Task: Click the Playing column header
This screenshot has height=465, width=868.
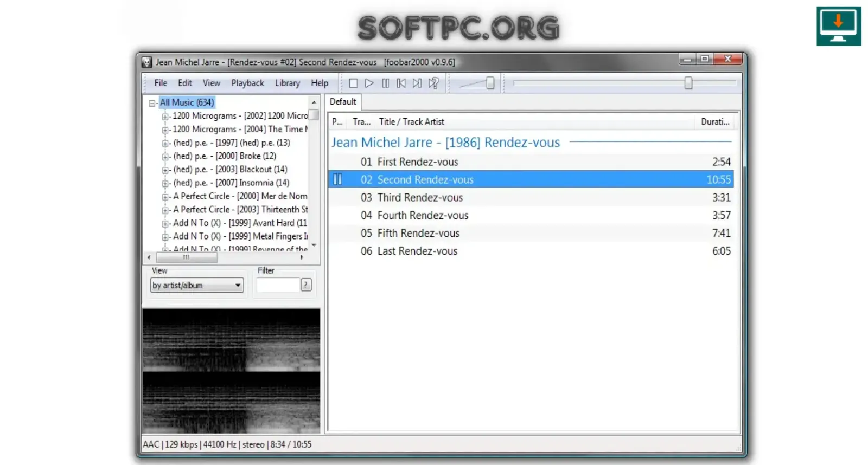Action: (x=337, y=122)
